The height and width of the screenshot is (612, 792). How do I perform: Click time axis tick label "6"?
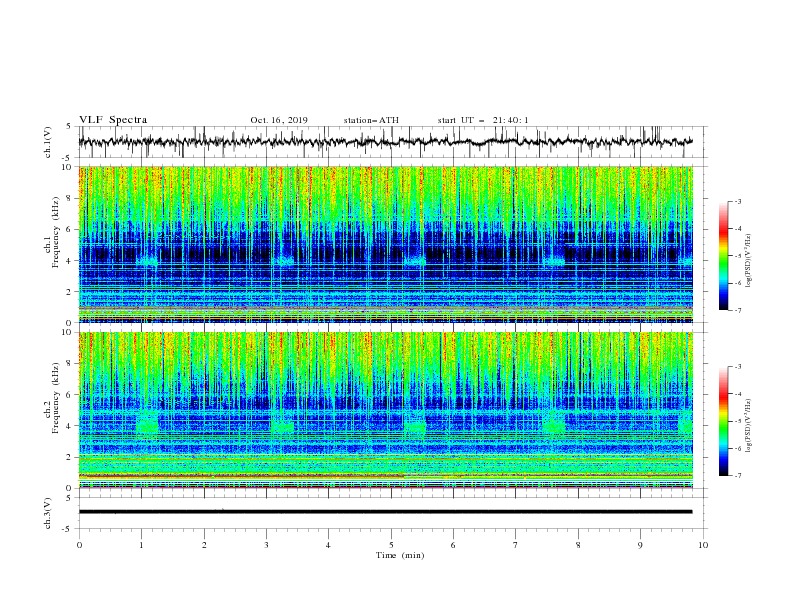coord(453,545)
